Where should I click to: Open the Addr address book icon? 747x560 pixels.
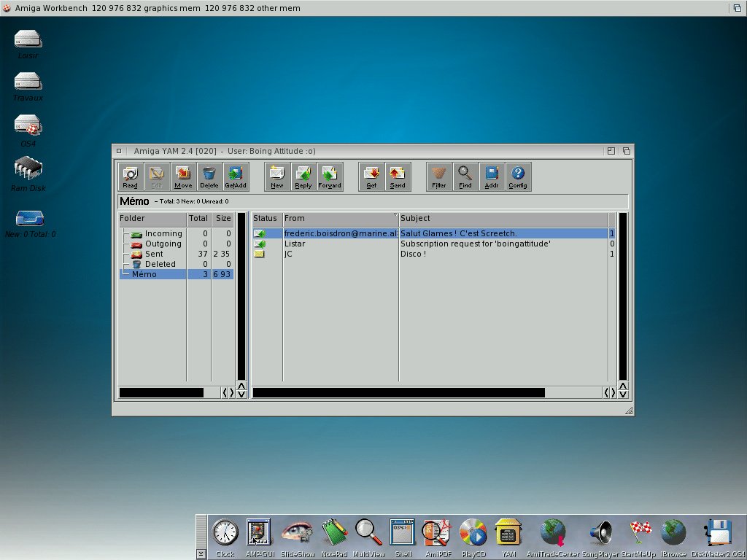pos(492,176)
